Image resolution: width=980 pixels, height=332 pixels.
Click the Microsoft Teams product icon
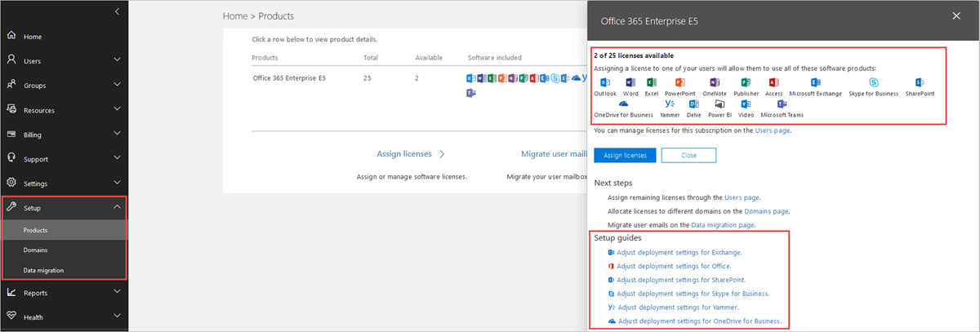(782, 104)
